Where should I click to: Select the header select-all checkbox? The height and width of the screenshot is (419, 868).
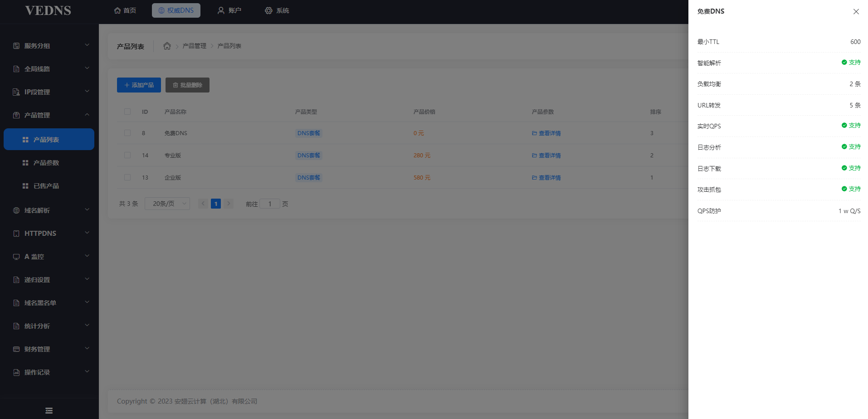(x=127, y=112)
